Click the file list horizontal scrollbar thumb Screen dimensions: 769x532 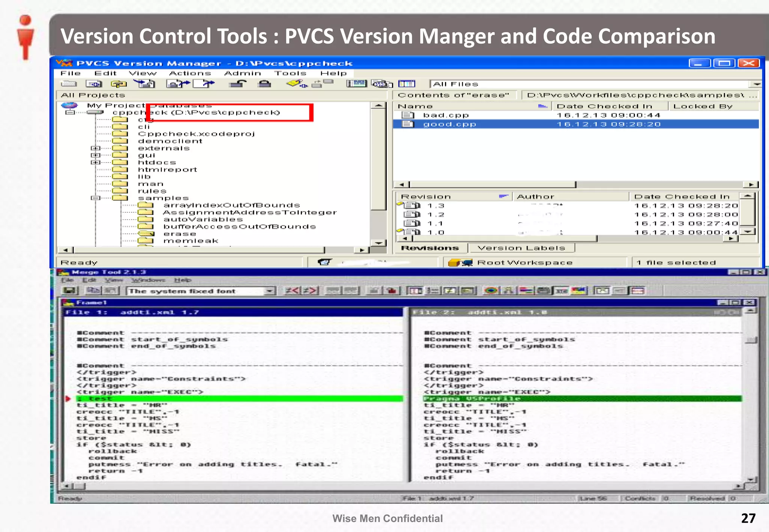coord(493,185)
